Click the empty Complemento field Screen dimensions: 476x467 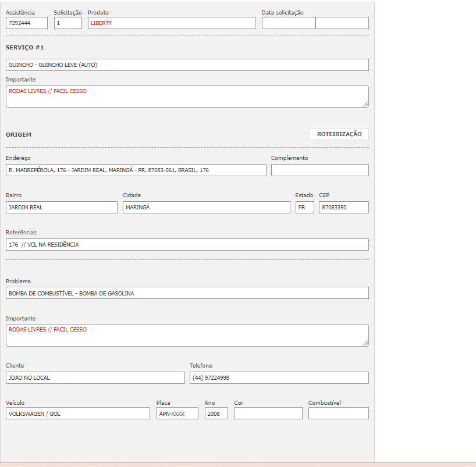(x=320, y=170)
